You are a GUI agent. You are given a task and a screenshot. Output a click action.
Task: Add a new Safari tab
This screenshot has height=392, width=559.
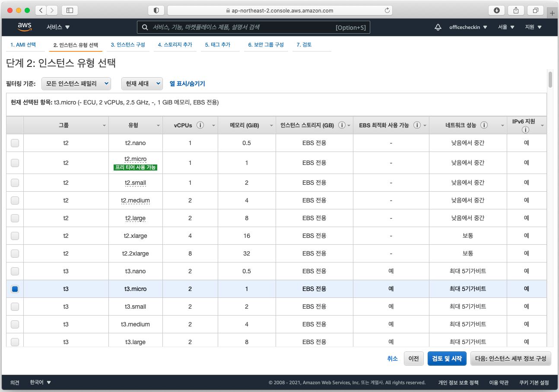(x=552, y=13)
